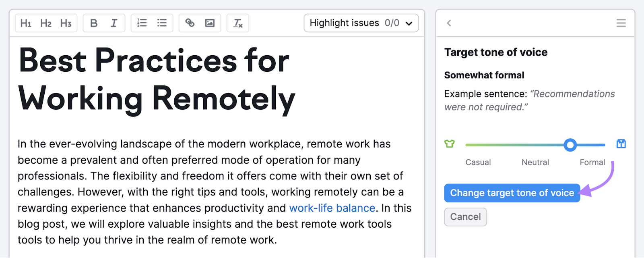
Task: Apply Heading 2 formatting
Action: coord(46,23)
